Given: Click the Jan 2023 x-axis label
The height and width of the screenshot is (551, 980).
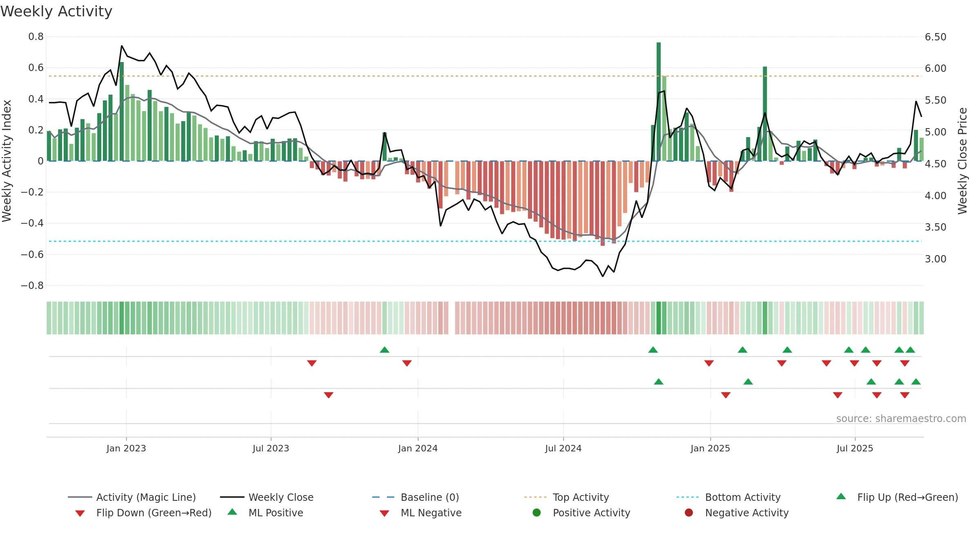Looking at the screenshot, I should 126,448.
